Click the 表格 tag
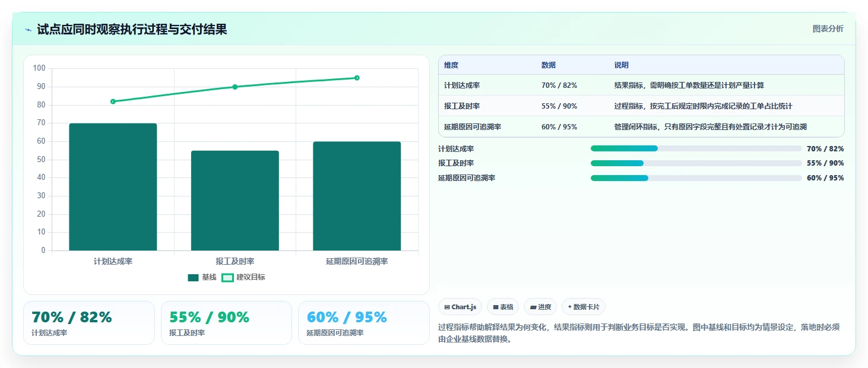868x368 pixels. coord(503,307)
